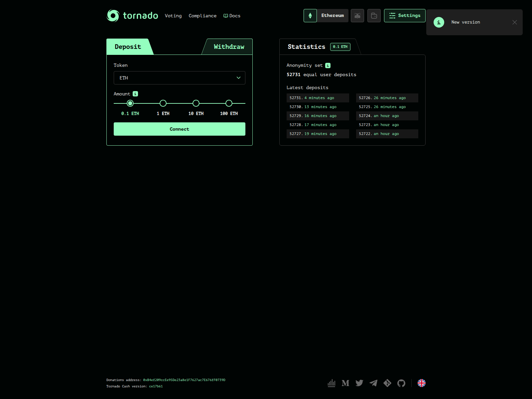Open the GitHub icon in the footer
This screenshot has height=399, width=532.
401,383
